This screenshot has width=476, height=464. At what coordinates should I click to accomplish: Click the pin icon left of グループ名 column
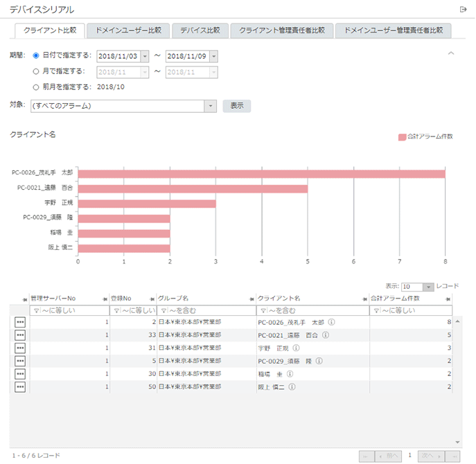(153, 298)
